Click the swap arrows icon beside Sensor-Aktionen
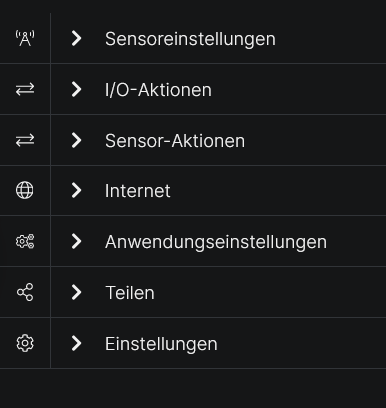The height and width of the screenshot is (408, 386). (25, 140)
